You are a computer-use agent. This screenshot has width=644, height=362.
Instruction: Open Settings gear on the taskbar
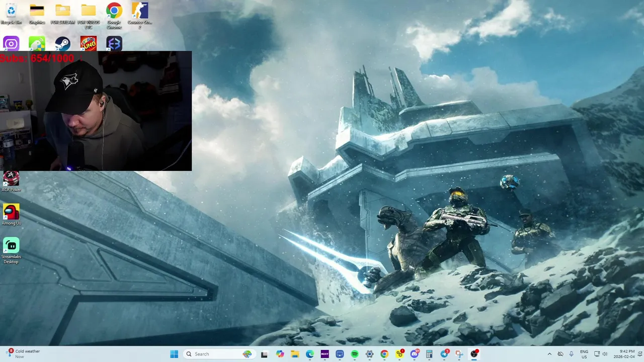pos(369,354)
